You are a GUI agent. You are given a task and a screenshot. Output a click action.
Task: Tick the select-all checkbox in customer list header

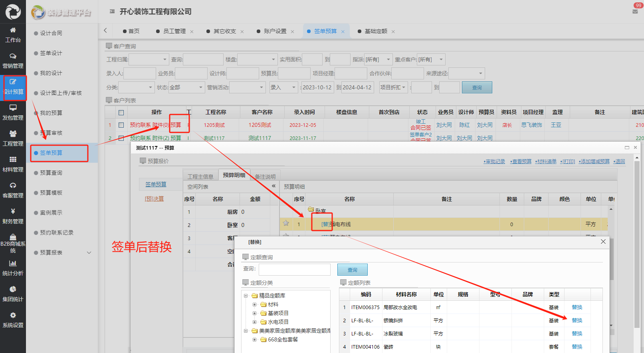point(121,112)
